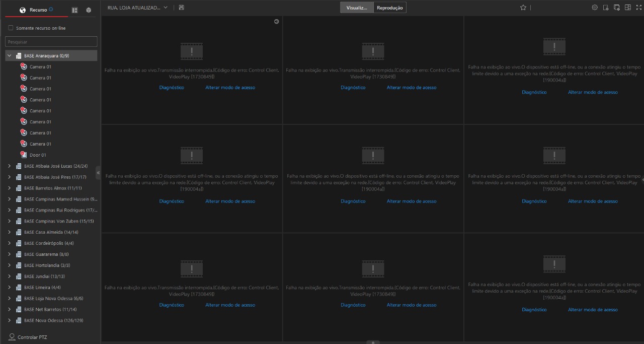644x344 pixels.
Task: Click the audio speaker icon in first video tile
Action: [276, 21]
